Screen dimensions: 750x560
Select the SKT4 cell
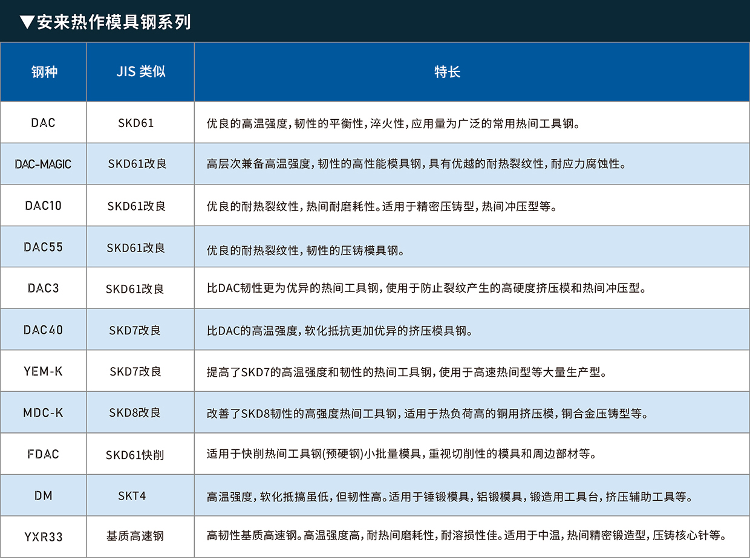(x=140, y=495)
